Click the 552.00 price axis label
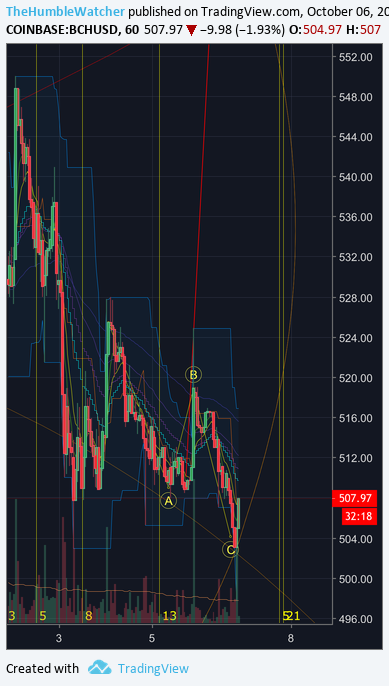 click(x=356, y=57)
